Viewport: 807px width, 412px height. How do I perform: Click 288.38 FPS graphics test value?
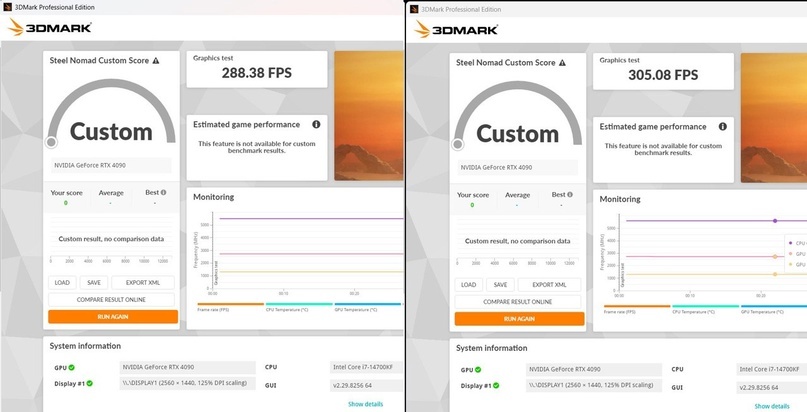point(257,73)
